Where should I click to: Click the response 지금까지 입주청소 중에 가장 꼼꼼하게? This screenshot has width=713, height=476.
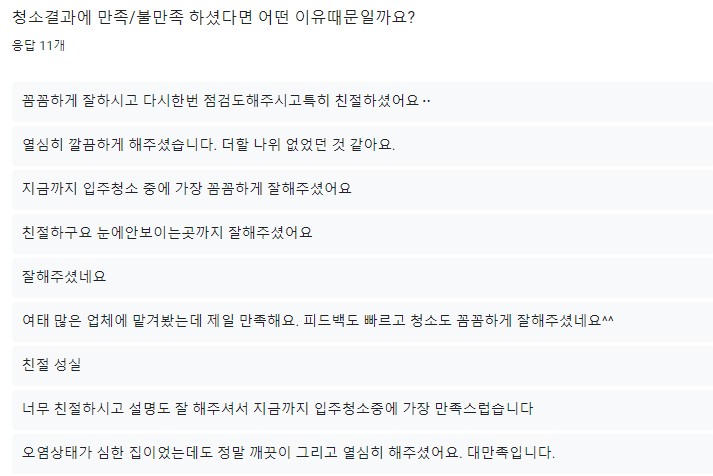point(362,189)
